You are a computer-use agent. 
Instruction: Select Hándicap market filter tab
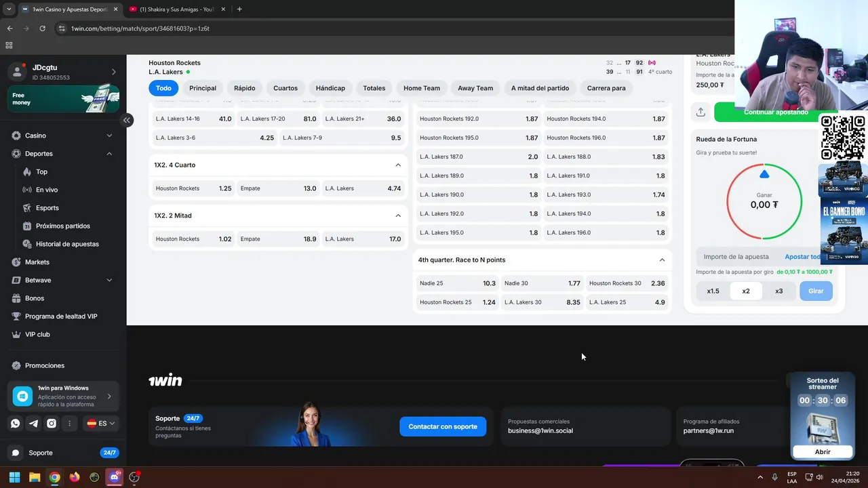pos(330,88)
